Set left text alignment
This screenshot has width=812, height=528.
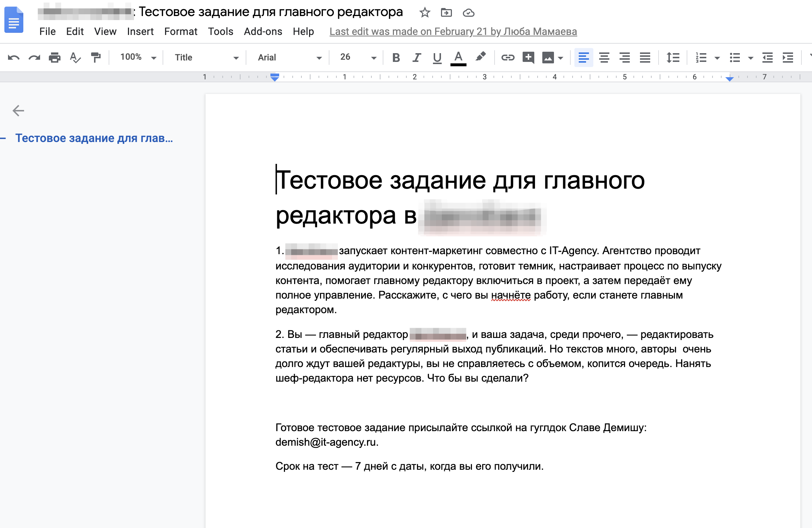[x=583, y=58]
